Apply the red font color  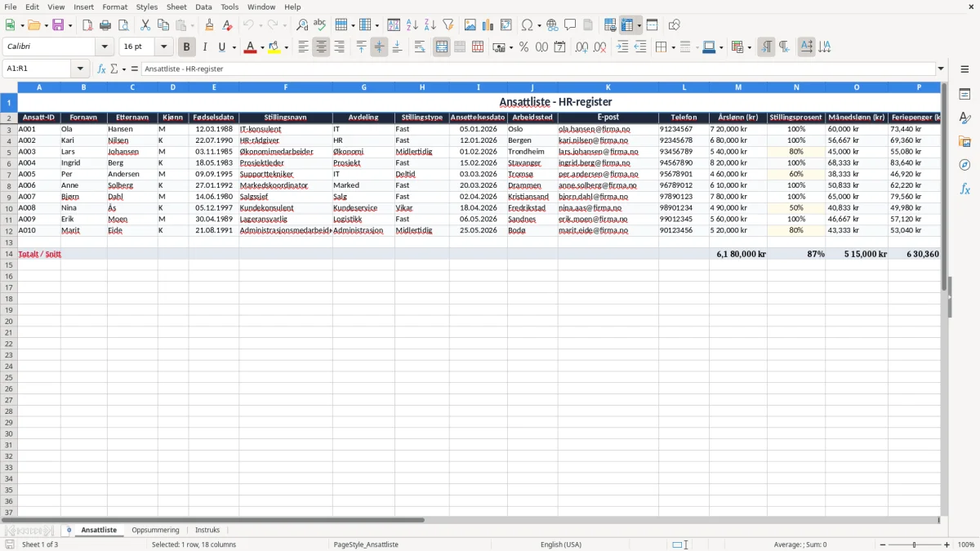click(251, 47)
